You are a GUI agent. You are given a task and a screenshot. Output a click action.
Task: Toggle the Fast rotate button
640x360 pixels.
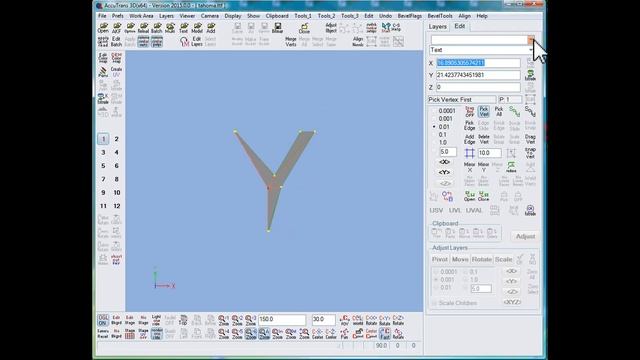tap(384, 334)
